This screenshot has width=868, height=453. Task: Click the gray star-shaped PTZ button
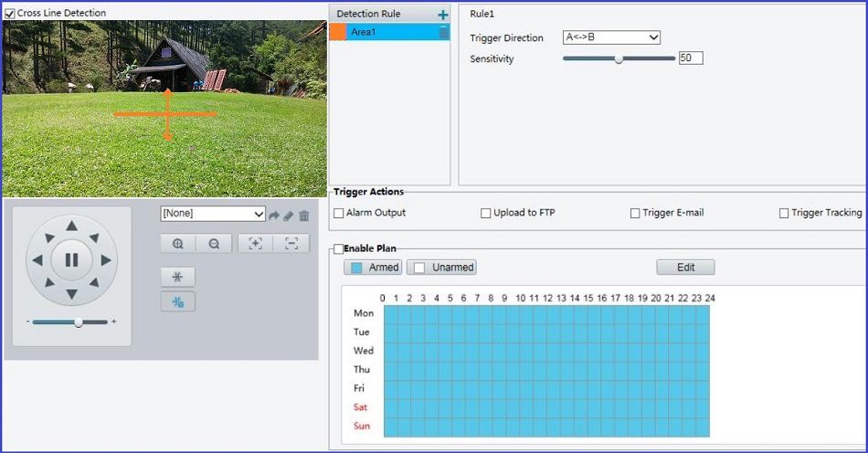(x=177, y=277)
